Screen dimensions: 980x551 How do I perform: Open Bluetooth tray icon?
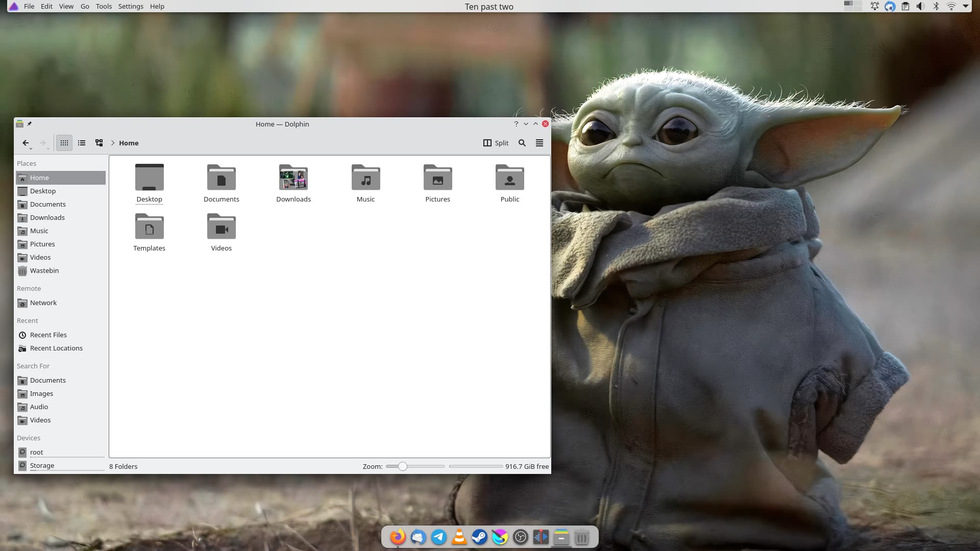(x=936, y=6)
